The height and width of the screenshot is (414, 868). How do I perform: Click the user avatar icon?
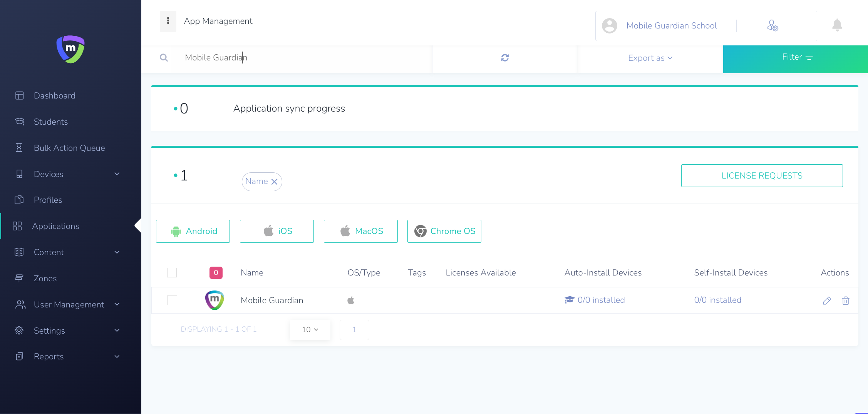[610, 26]
